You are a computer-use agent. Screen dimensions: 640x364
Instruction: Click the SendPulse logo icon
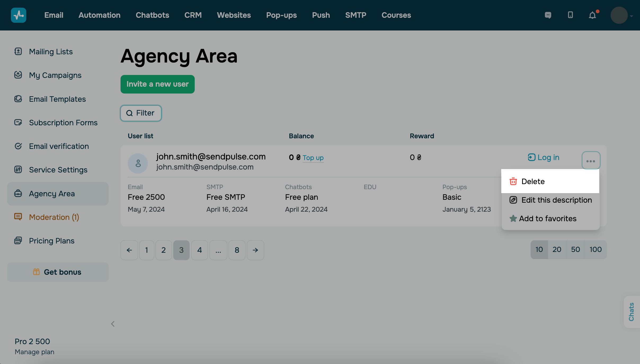click(18, 15)
